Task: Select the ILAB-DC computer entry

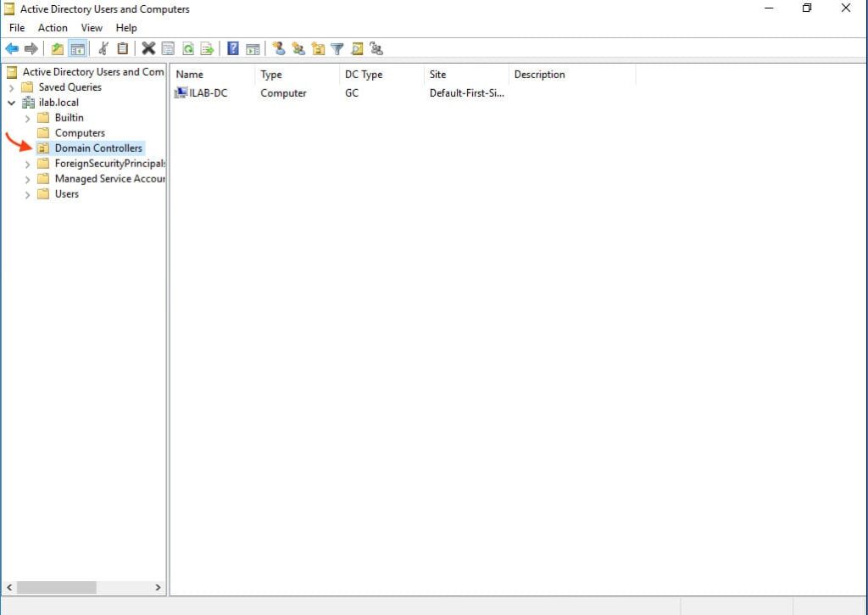Action: click(208, 93)
